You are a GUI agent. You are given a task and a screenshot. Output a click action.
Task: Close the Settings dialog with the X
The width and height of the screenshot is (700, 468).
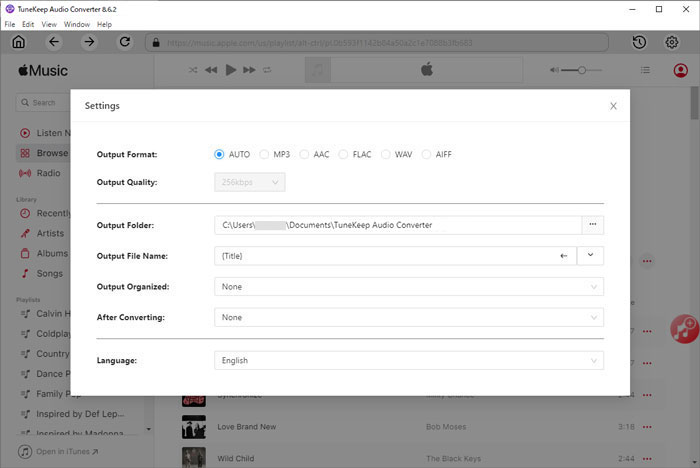[x=613, y=106]
